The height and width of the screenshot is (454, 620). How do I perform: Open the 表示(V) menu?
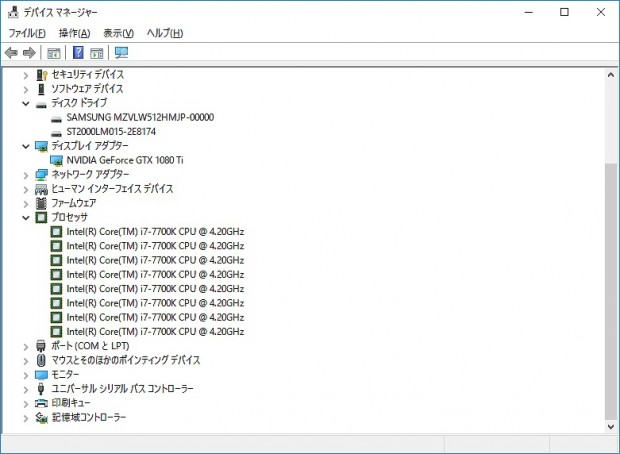[118, 33]
